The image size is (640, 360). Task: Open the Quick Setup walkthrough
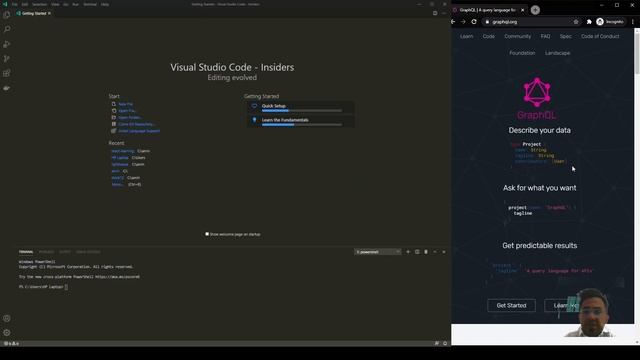point(300,108)
